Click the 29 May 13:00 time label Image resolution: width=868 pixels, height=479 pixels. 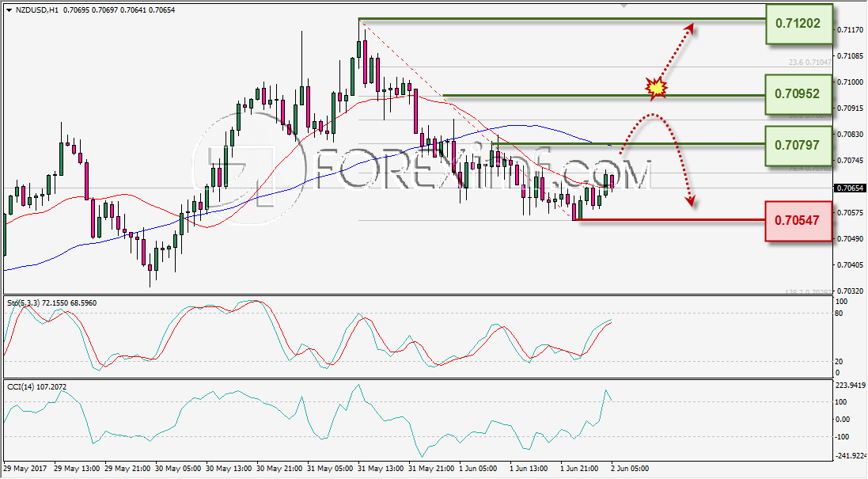click(77, 469)
